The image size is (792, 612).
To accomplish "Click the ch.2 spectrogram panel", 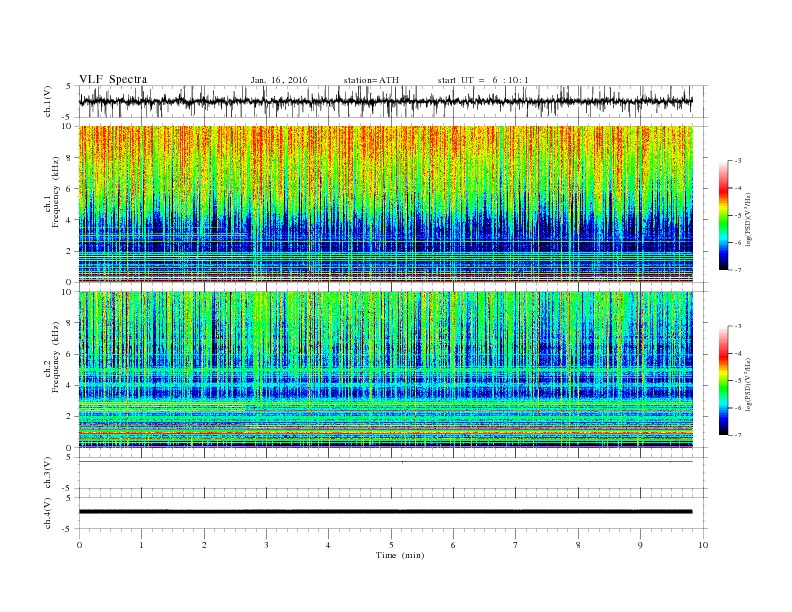I will tap(385, 370).
